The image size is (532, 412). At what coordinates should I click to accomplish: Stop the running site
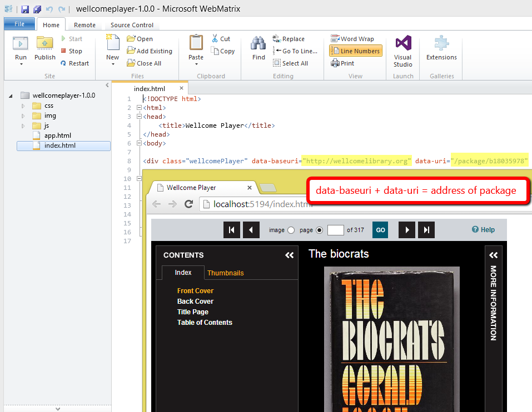click(72, 51)
